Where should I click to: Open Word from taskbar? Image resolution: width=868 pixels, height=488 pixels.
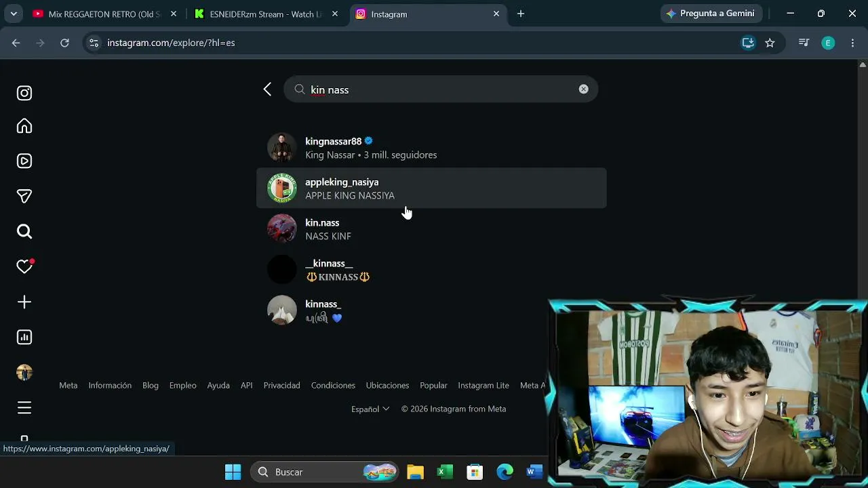(x=534, y=472)
